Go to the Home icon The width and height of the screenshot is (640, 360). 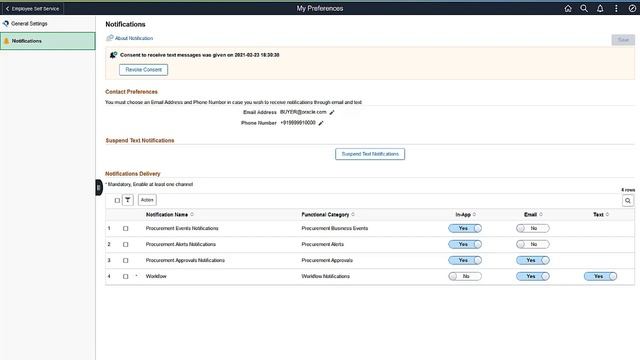click(568, 8)
